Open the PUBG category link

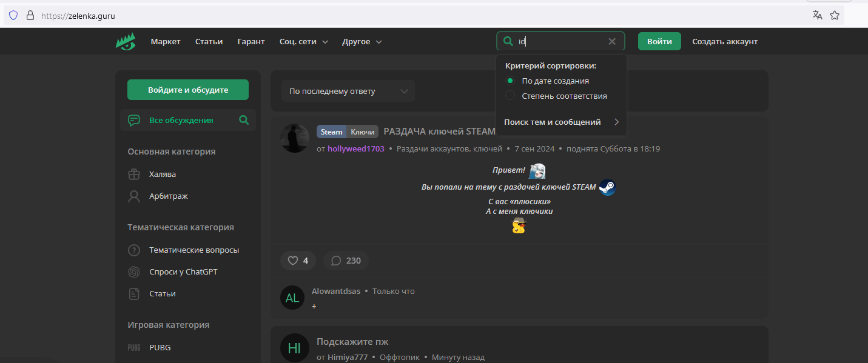point(160,347)
